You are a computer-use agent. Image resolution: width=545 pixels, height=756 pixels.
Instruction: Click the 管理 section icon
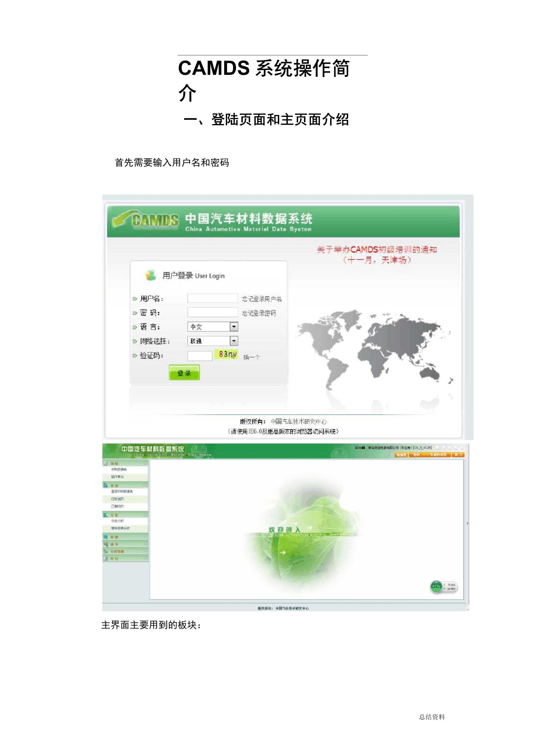[x=105, y=537]
